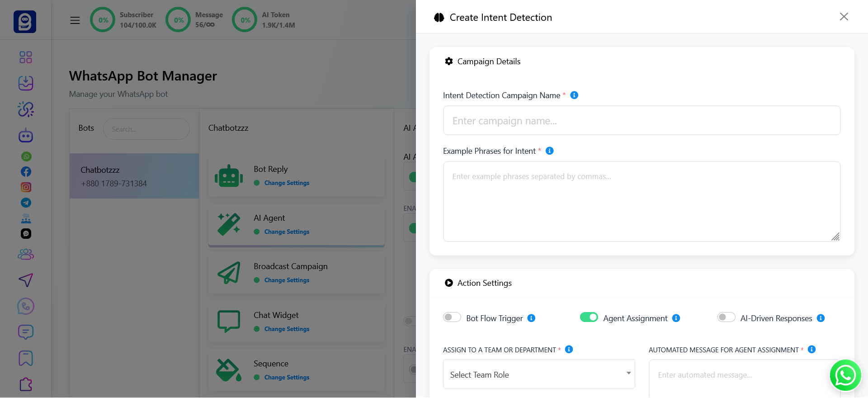Close the Create Intent Detection panel
Viewport: 868px width, 398px height.
coord(844,17)
